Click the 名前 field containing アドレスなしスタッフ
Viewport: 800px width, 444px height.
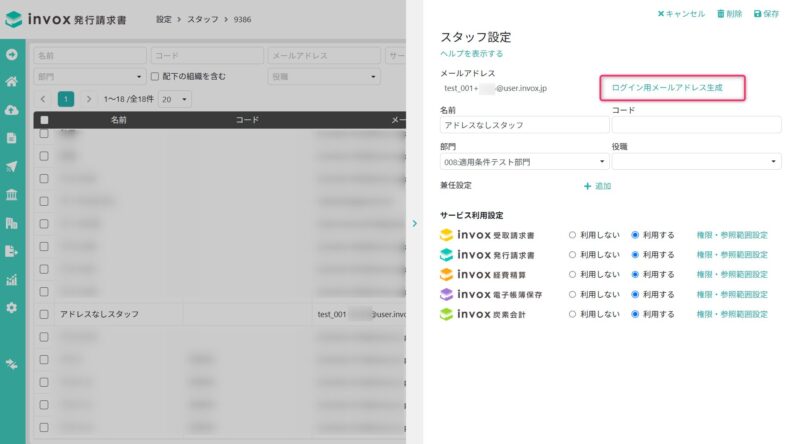[524, 125]
